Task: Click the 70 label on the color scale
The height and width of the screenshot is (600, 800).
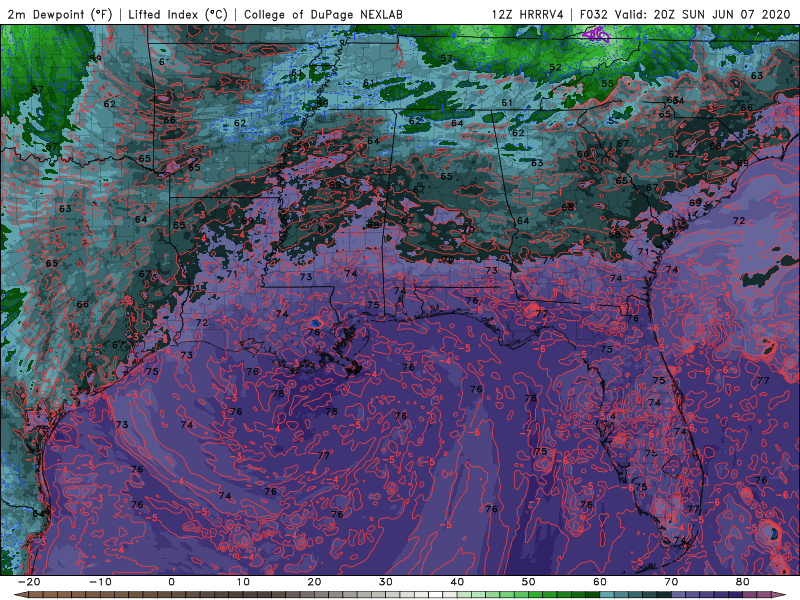Action: 671,582
